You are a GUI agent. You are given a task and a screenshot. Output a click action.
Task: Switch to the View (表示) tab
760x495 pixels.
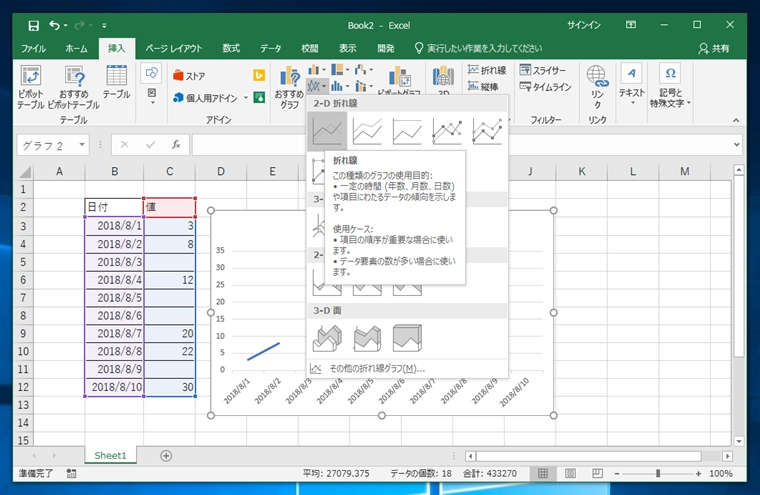tap(348, 48)
